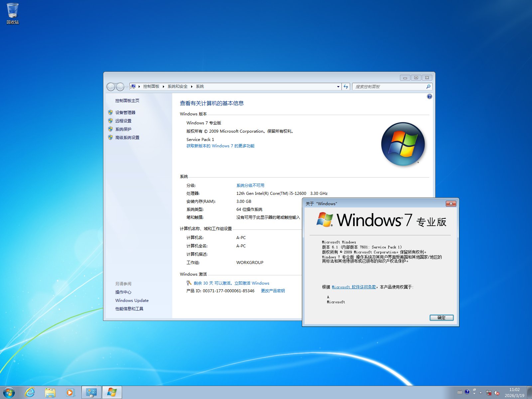Switch to the About Windows taskbar button
The height and width of the screenshot is (399, 532).
(112, 393)
